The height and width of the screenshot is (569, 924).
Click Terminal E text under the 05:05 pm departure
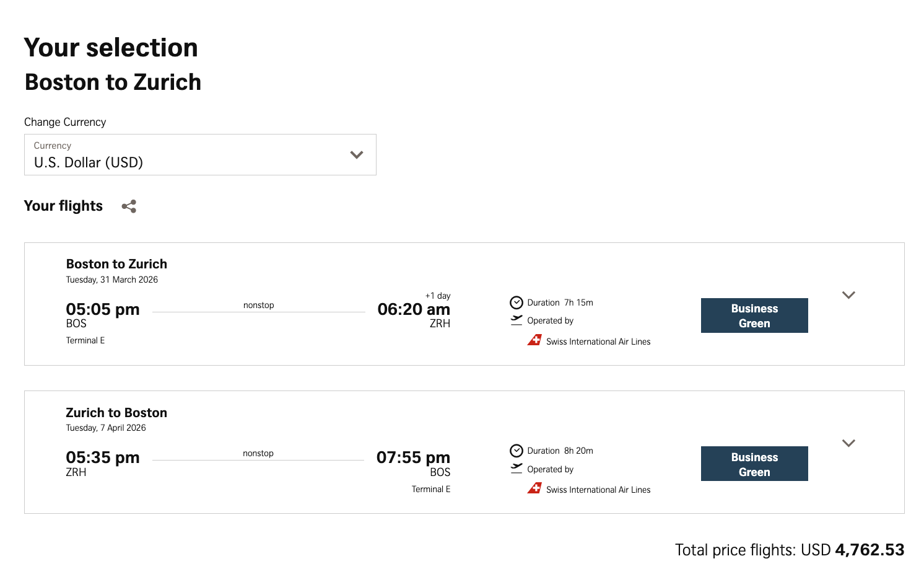[84, 340]
